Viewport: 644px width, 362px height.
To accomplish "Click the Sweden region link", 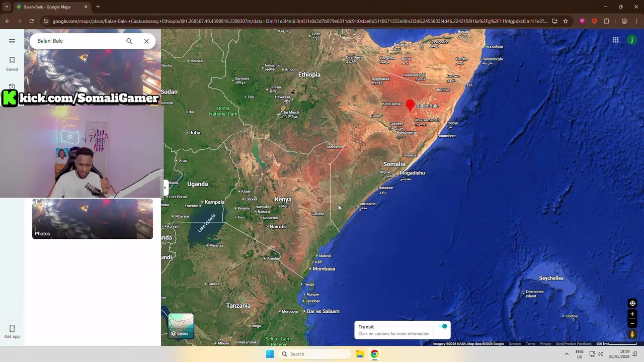I will pos(515,344).
